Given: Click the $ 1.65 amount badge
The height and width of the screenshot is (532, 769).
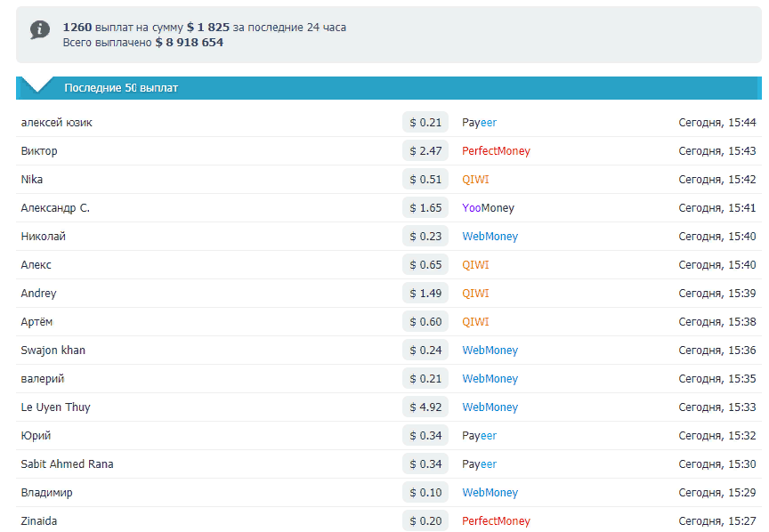Looking at the screenshot, I should coord(425,207).
